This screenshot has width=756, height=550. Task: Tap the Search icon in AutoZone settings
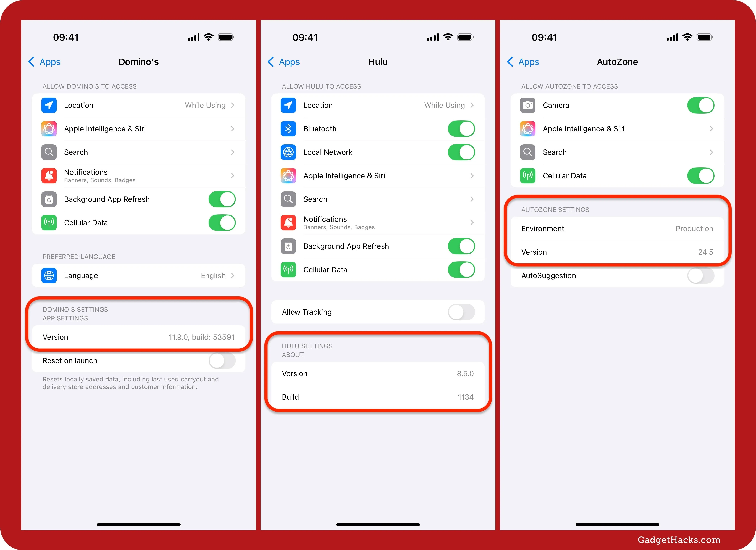[x=528, y=152]
